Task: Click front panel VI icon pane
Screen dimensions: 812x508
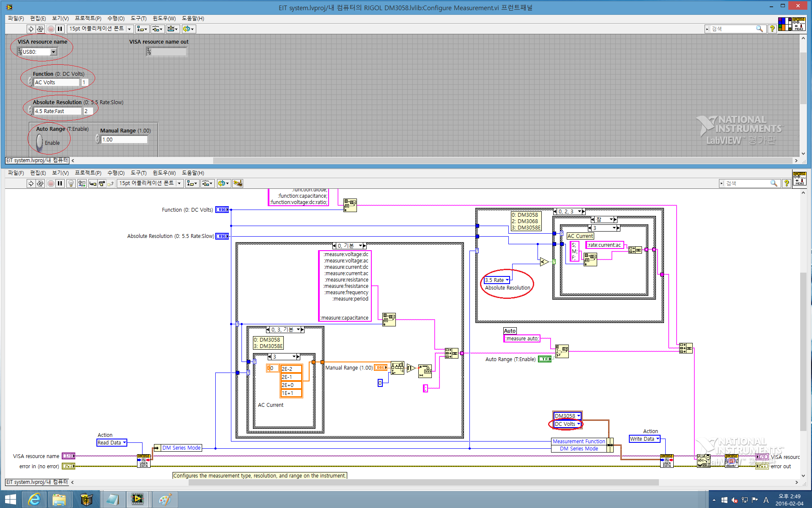Action: tap(799, 24)
